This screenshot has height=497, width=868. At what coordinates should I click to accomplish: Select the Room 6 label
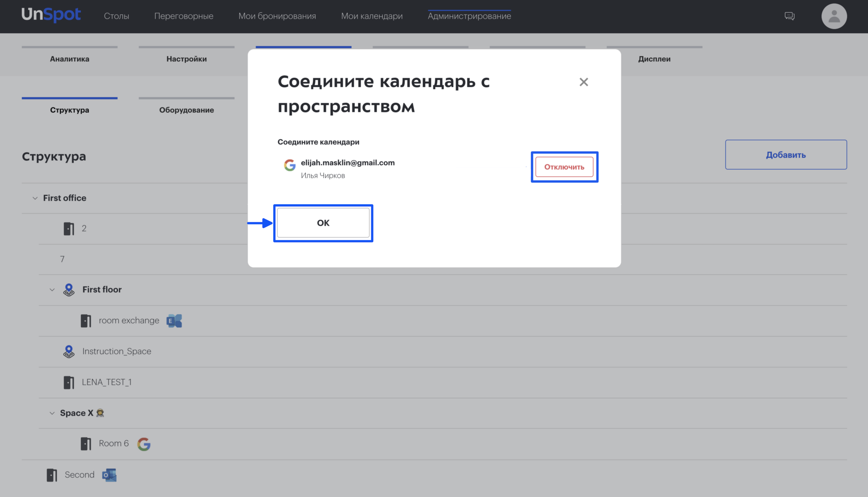click(114, 443)
